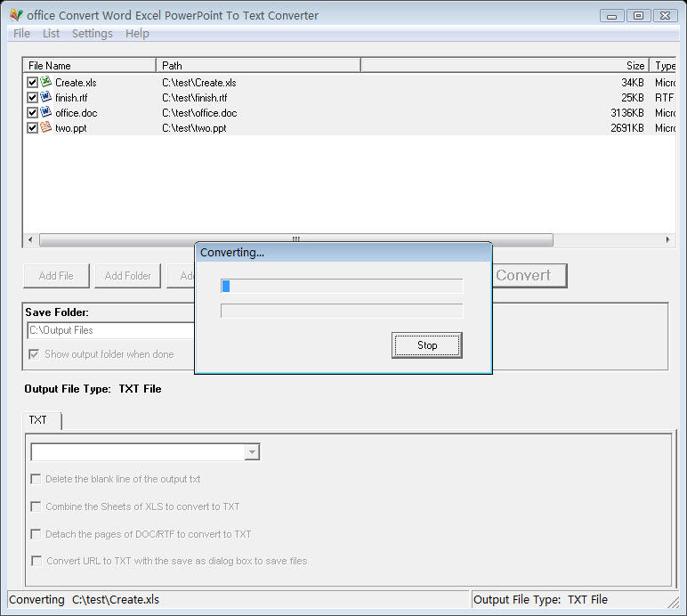
Task: Select the finish.rtf file name
Action: click(x=71, y=98)
